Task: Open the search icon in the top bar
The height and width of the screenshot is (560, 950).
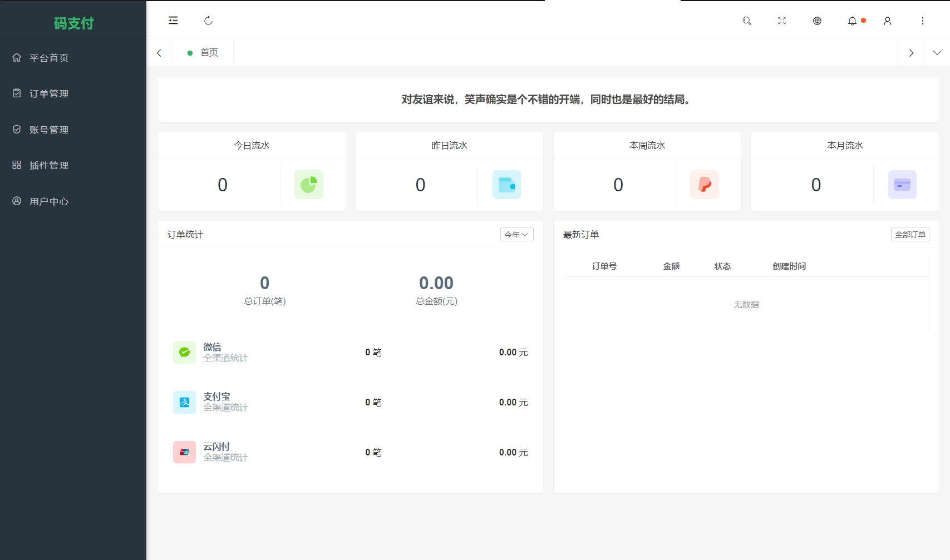Action: (x=747, y=21)
